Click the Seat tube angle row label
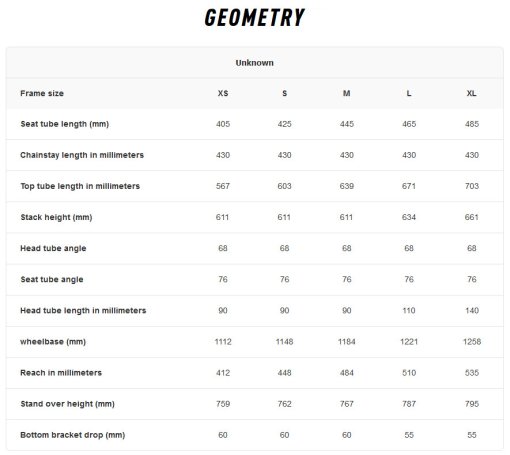Screen dimensions: 510x455 [52, 279]
